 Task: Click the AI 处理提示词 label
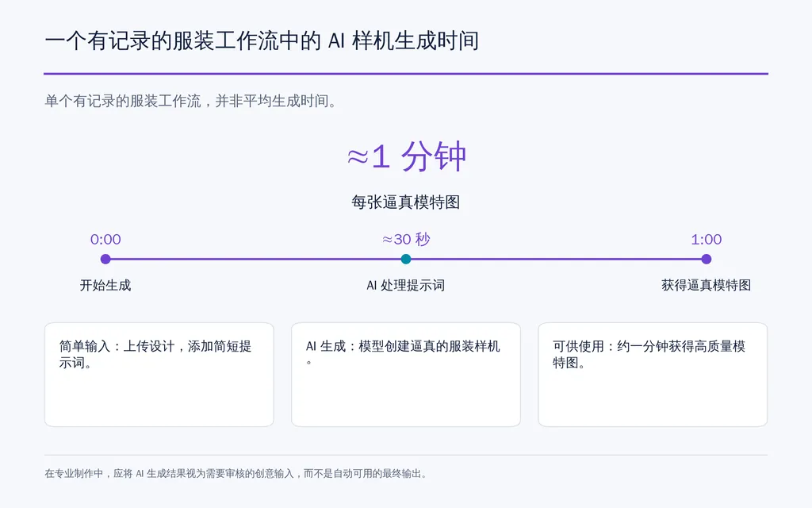(406, 285)
